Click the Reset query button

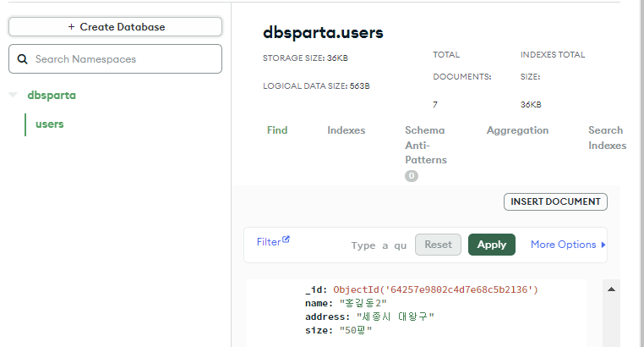[x=438, y=245]
